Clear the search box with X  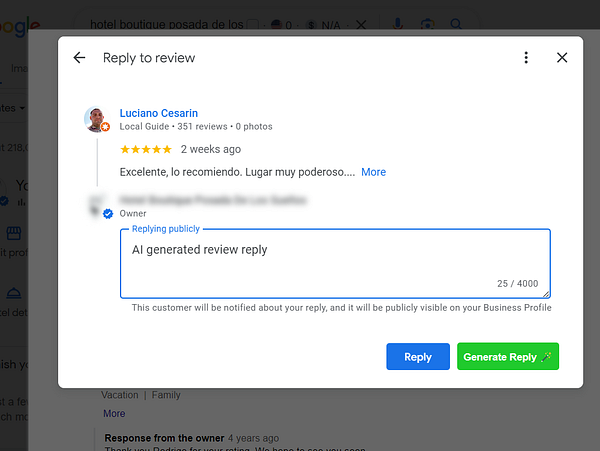[361, 25]
